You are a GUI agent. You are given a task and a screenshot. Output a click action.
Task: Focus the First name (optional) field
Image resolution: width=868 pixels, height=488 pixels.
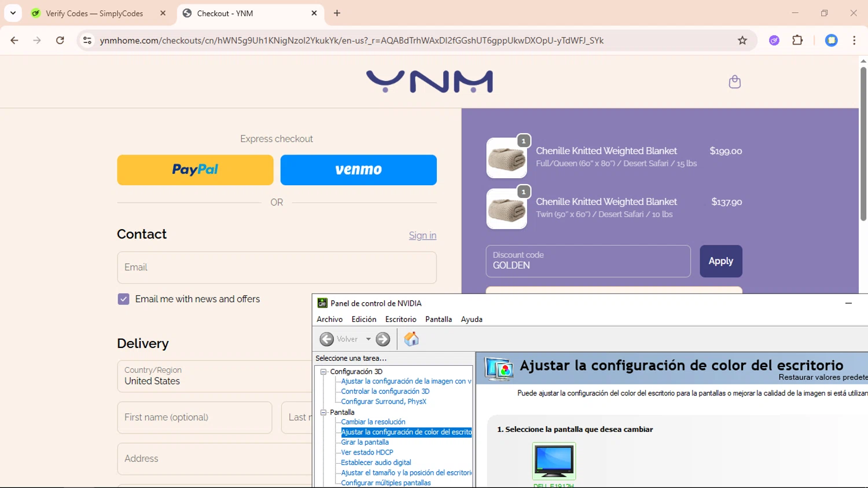pyautogui.click(x=194, y=417)
